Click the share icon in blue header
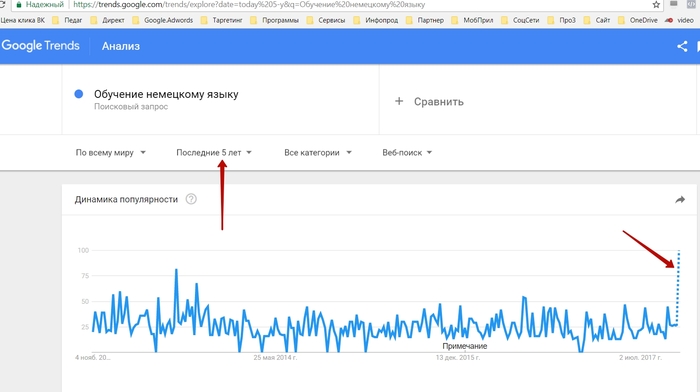The height and width of the screenshot is (392, 700). click(682, 46)
